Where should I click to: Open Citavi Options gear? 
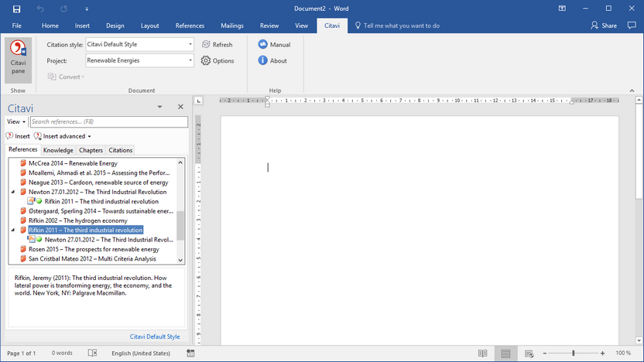[218, 61]
